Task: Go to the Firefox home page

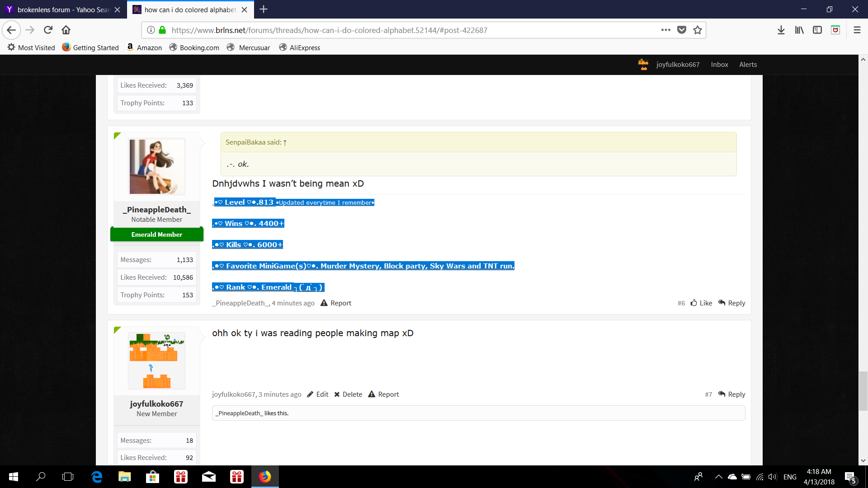Action: coord(66,30)
